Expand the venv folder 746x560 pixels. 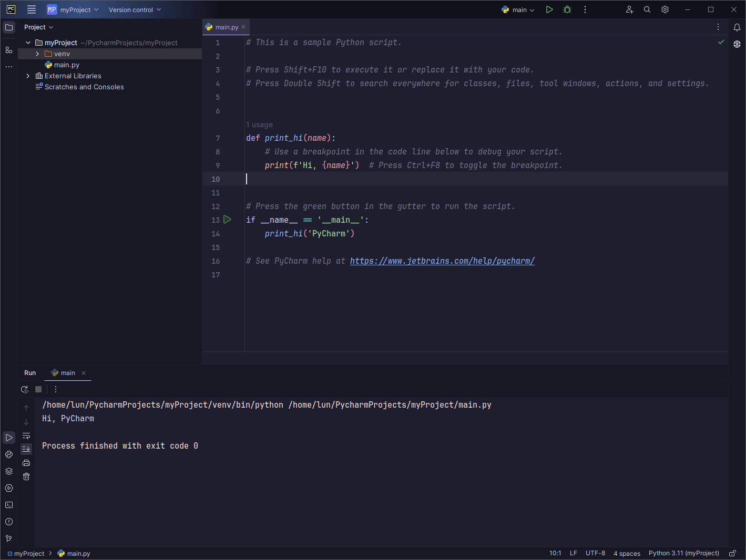coord(37,54)
